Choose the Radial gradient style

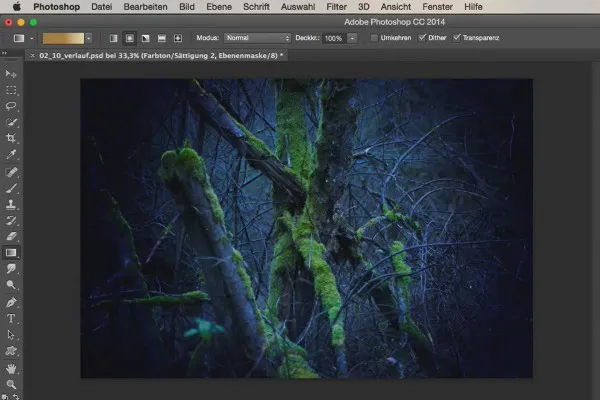[130, 38]
